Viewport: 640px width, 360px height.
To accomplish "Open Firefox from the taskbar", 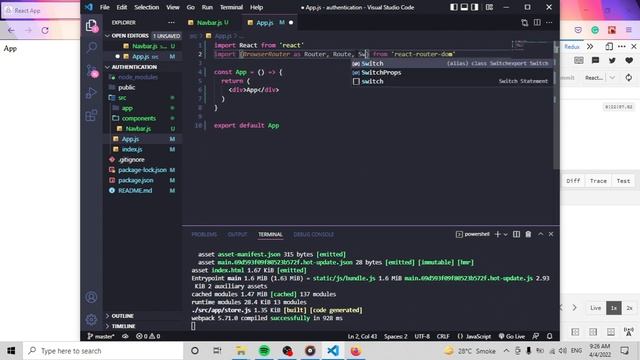I will [x=356, y=351].
